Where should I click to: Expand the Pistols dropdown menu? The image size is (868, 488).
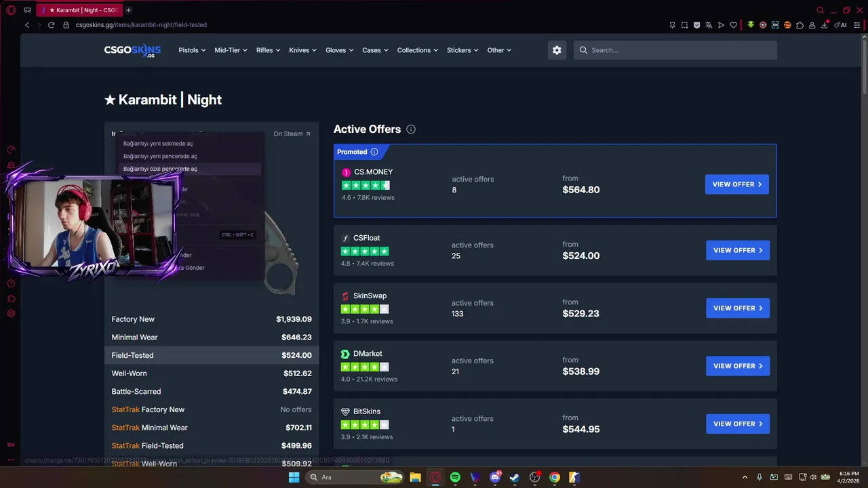[192, 50]
